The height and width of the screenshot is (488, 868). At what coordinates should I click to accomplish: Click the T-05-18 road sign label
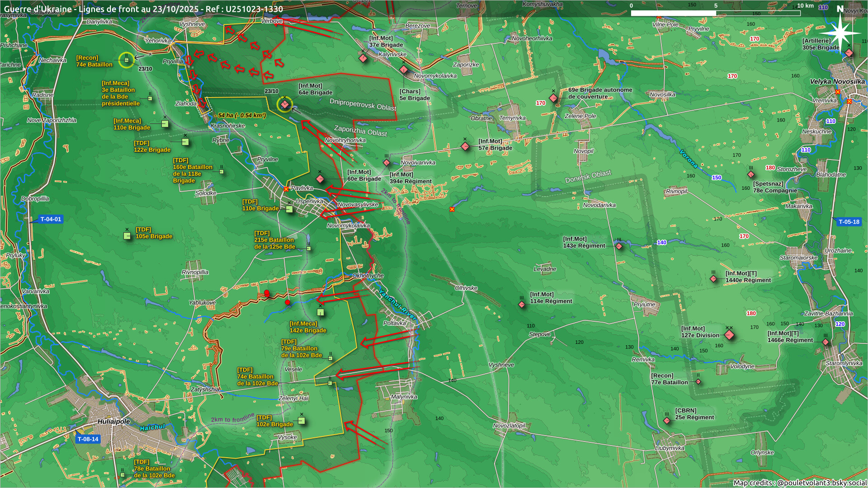coord(849,222)
